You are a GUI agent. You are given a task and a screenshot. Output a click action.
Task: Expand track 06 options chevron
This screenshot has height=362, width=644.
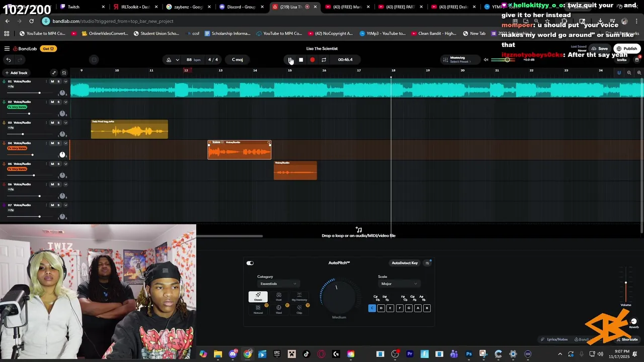point(65,185)
